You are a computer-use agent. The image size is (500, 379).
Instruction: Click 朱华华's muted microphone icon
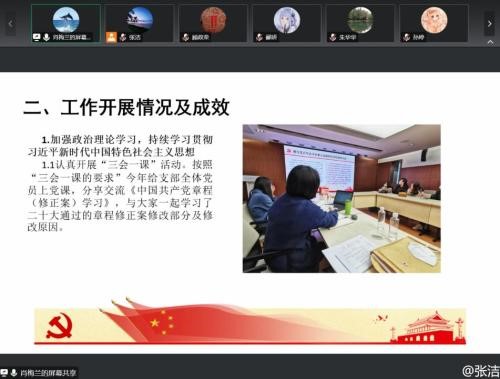point(333,37)
